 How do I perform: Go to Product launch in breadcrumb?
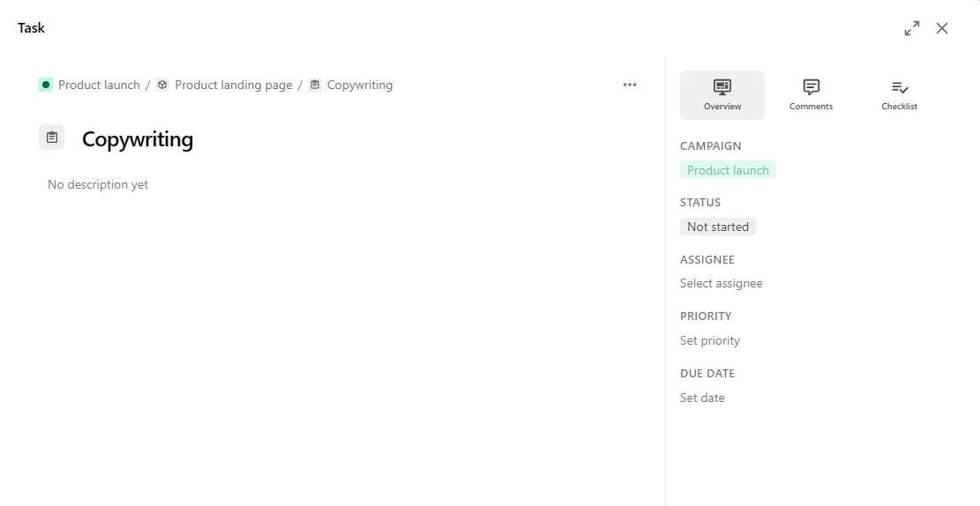[99, 85]
